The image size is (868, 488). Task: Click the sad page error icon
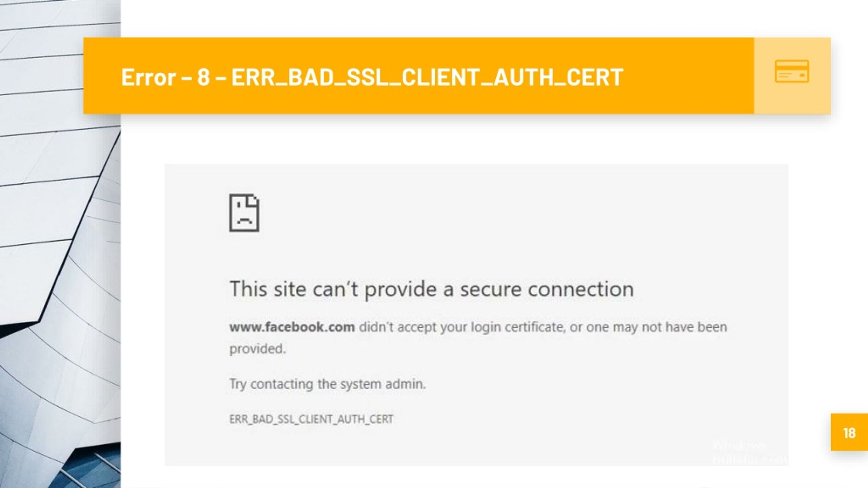244,213
